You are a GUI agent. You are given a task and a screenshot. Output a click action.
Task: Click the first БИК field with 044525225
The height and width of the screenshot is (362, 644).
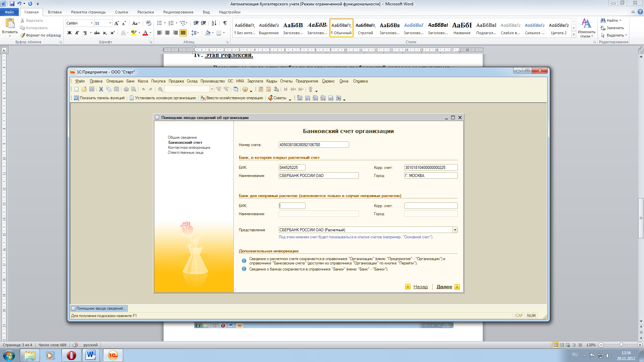(x=292, y=168)
